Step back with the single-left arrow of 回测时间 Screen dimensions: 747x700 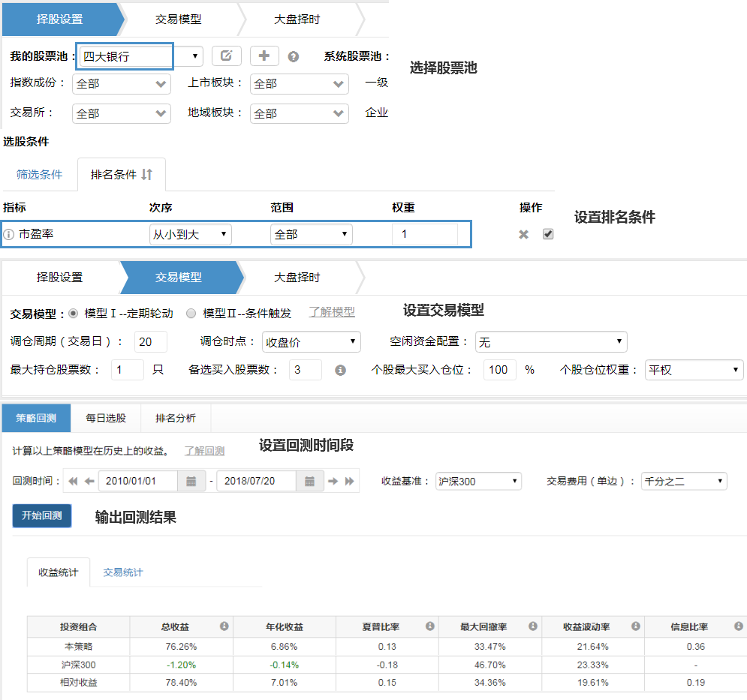89,482
